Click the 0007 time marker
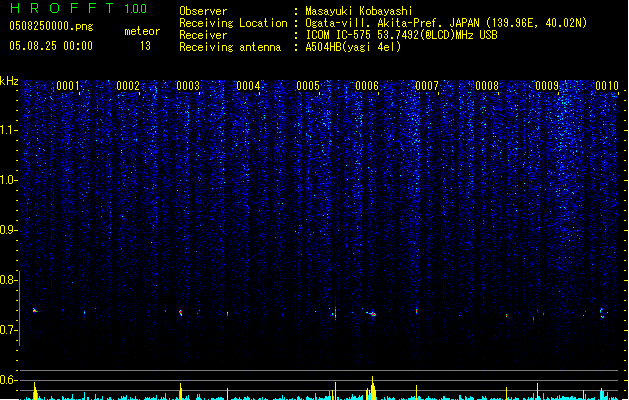Viewport: 629px width, 400px height. 427,86
